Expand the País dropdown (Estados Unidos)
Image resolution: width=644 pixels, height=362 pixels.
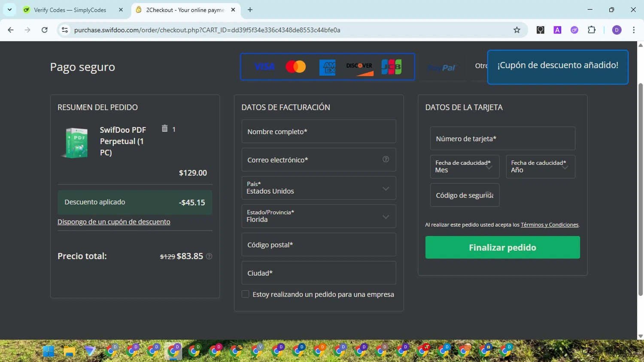coord(319,188)
